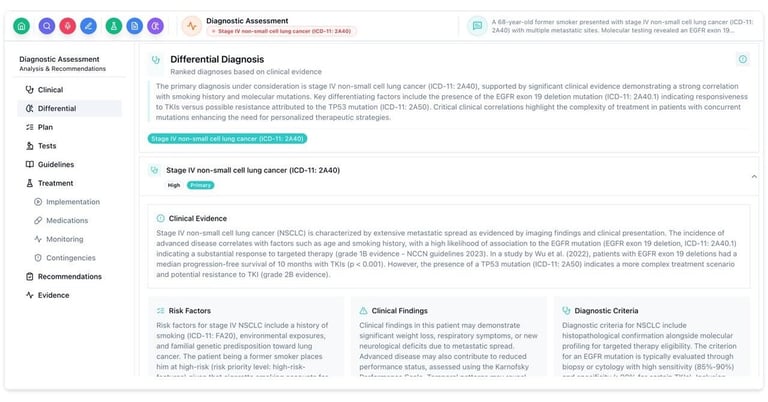Click the green home icon
768x402 pixels.
[x=22, y=26]
